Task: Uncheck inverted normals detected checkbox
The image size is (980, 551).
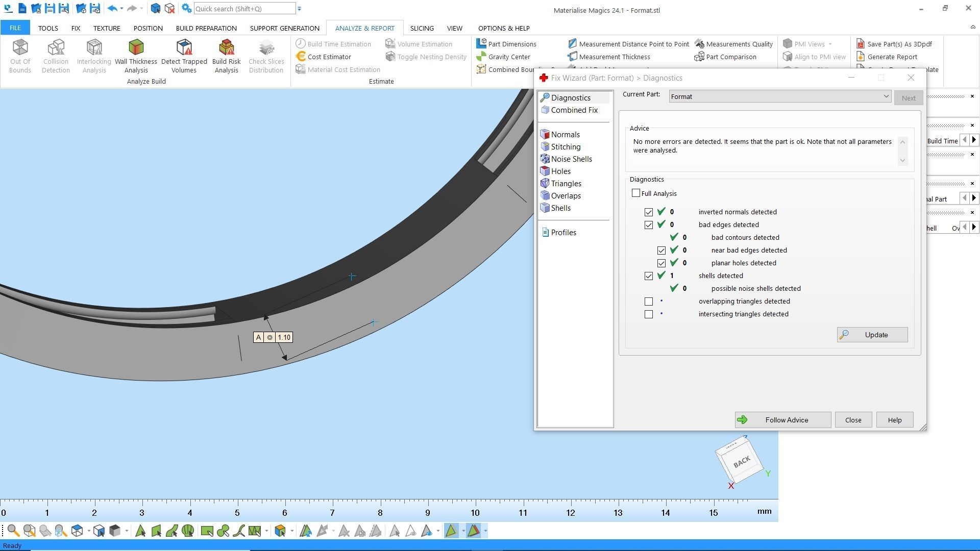Action: 649,212
